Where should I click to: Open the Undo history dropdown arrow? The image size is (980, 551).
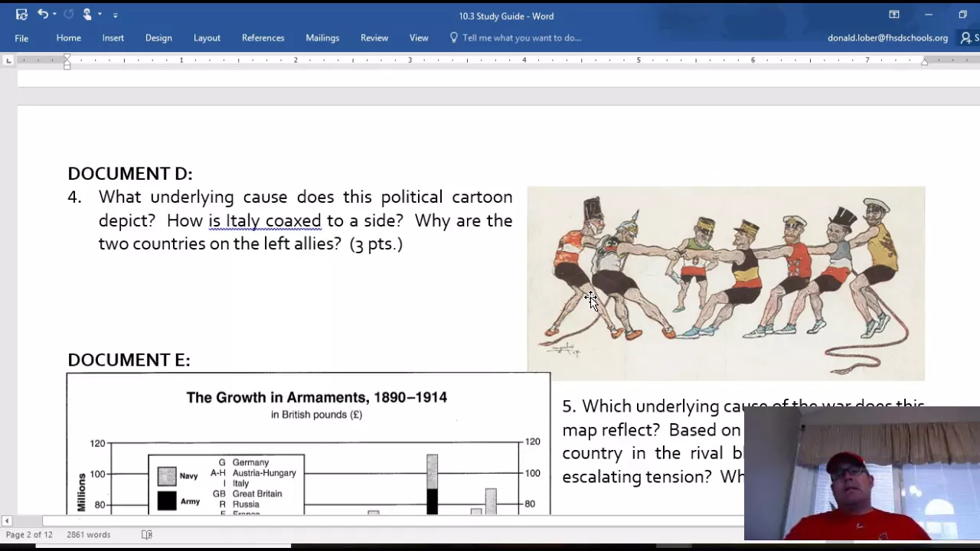(54, 15)
